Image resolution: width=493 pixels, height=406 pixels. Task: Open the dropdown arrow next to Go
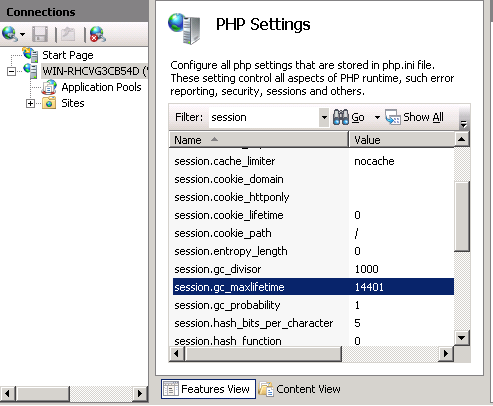(377, 117)
